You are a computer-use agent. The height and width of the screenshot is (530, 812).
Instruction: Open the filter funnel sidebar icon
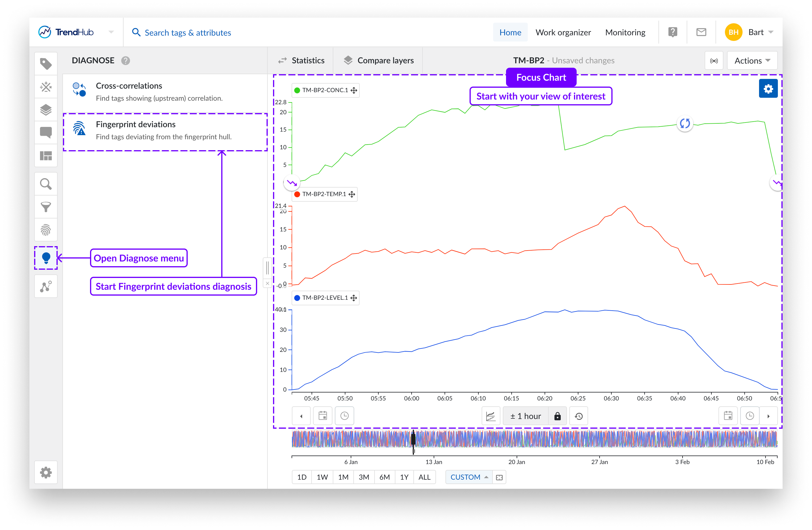pos(46,207)
